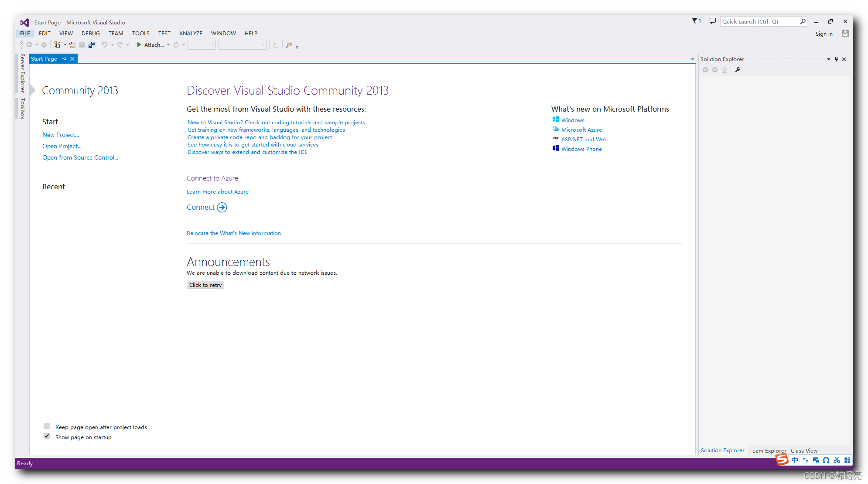Screen dimensions: 868x484
Task: Toggle Solution Explorer auto hide pin
Action: click(836, 59)
